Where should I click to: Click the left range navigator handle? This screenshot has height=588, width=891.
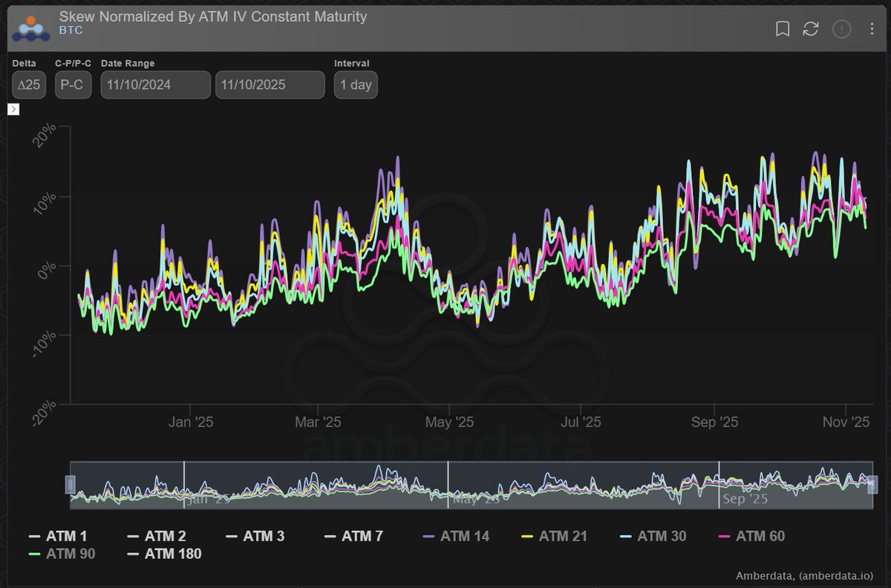71,485
